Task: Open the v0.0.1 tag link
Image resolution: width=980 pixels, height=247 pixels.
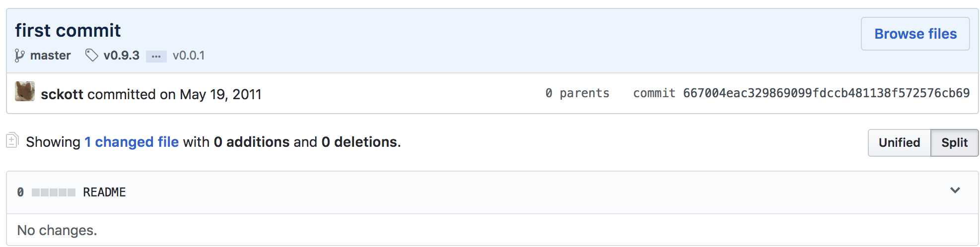Action: pos(189,56)
